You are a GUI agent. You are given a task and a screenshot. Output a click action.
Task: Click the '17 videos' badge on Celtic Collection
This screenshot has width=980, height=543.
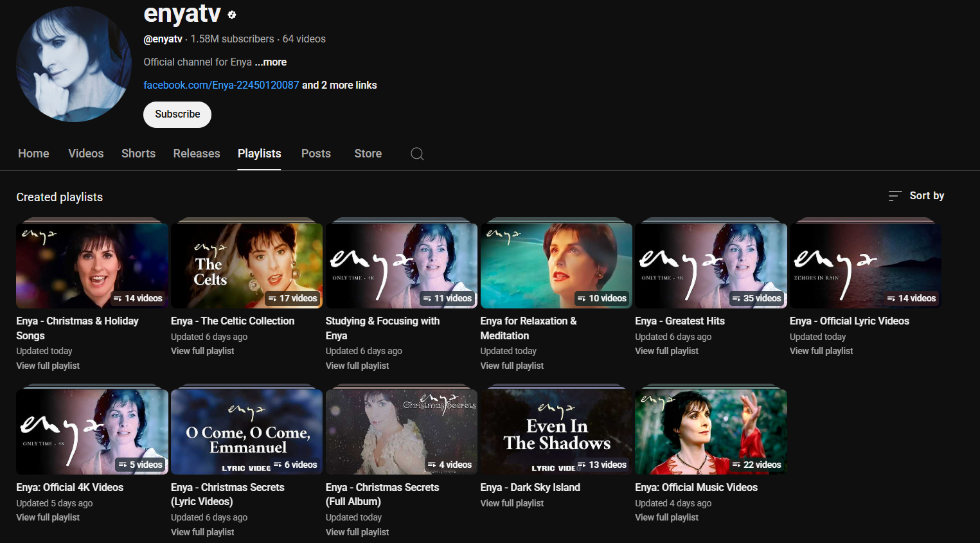292,298
